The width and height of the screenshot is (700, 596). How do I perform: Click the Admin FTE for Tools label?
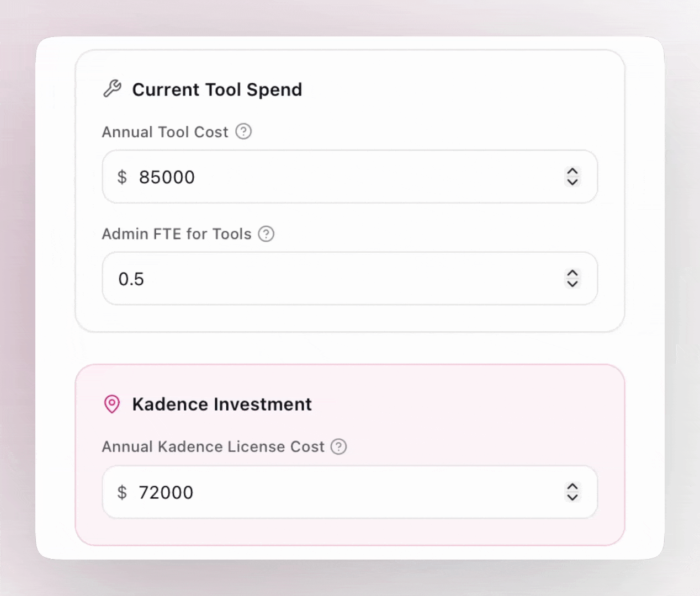pos(176,234)
